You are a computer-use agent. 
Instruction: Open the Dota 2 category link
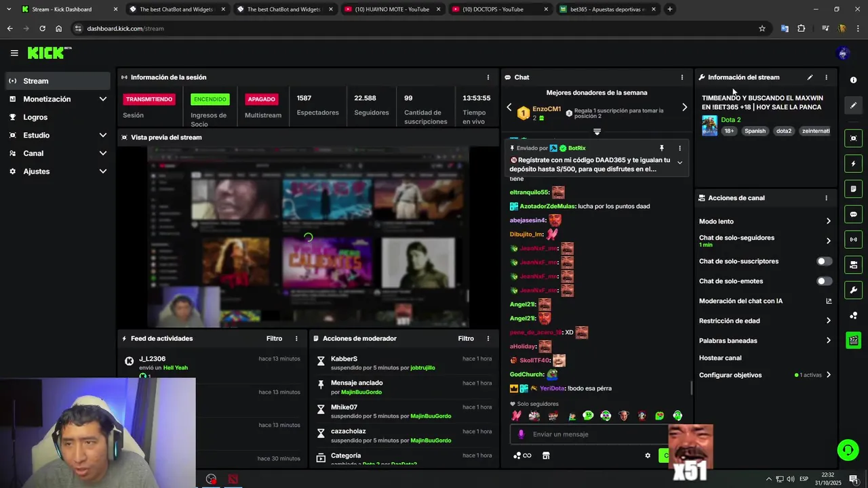click(730, 120)
